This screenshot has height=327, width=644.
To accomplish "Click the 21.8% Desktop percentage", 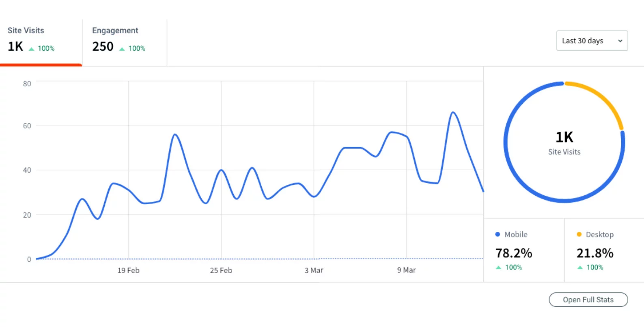I will tap(594, 253).
